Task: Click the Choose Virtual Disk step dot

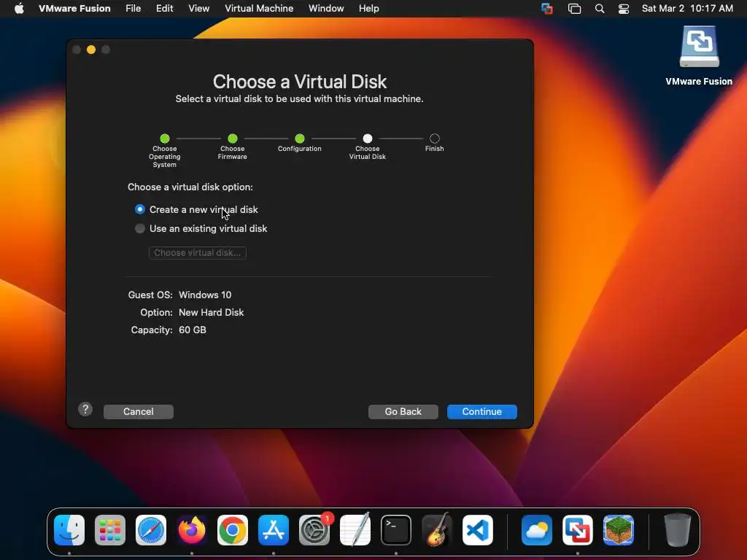Action: pyautogui.click(x=368, y=139)
